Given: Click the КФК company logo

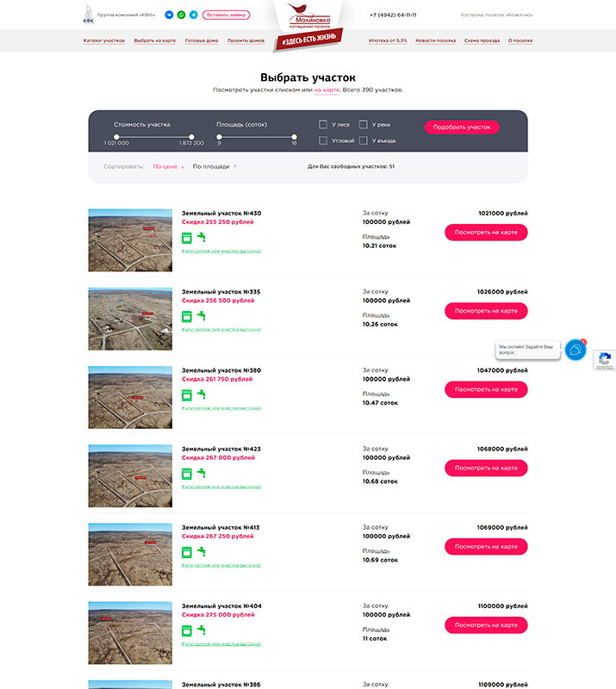Looking at the screenshot, I should tap(88, 15).
